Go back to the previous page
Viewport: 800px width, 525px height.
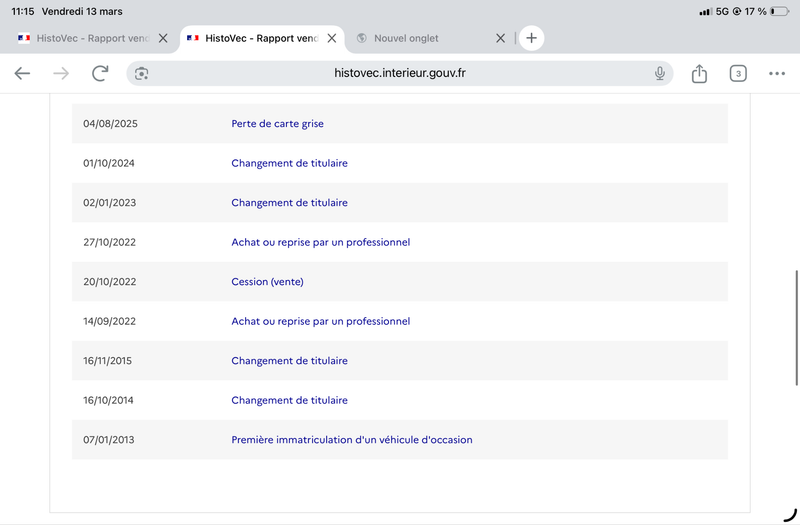22,73
